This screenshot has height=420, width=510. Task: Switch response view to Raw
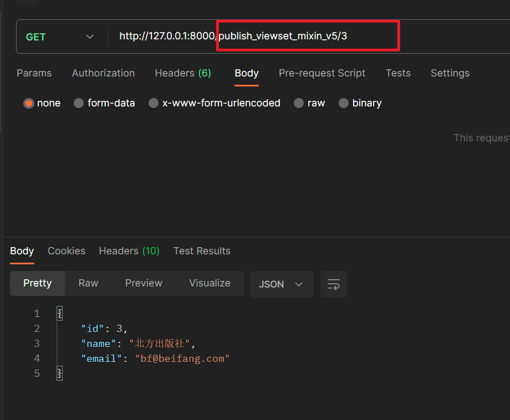88,283
